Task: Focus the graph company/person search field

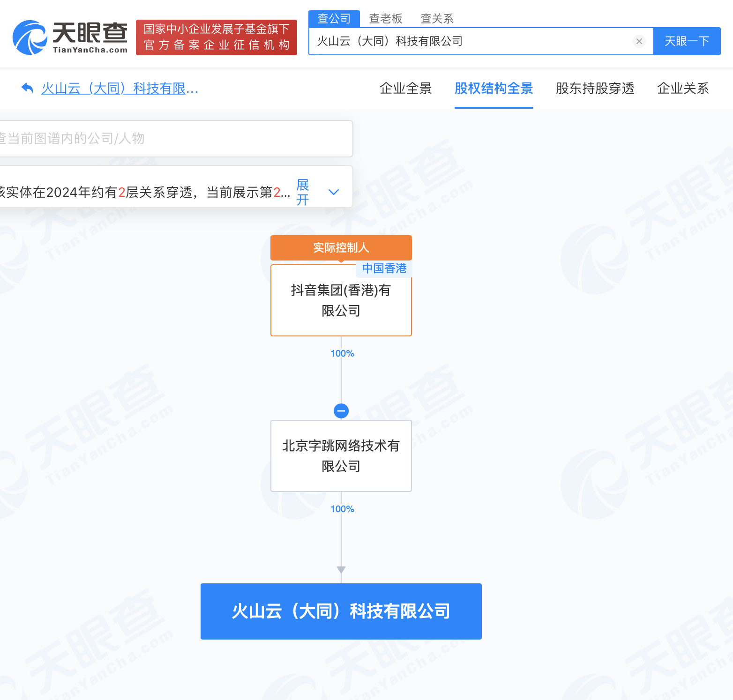Action: 176,139
